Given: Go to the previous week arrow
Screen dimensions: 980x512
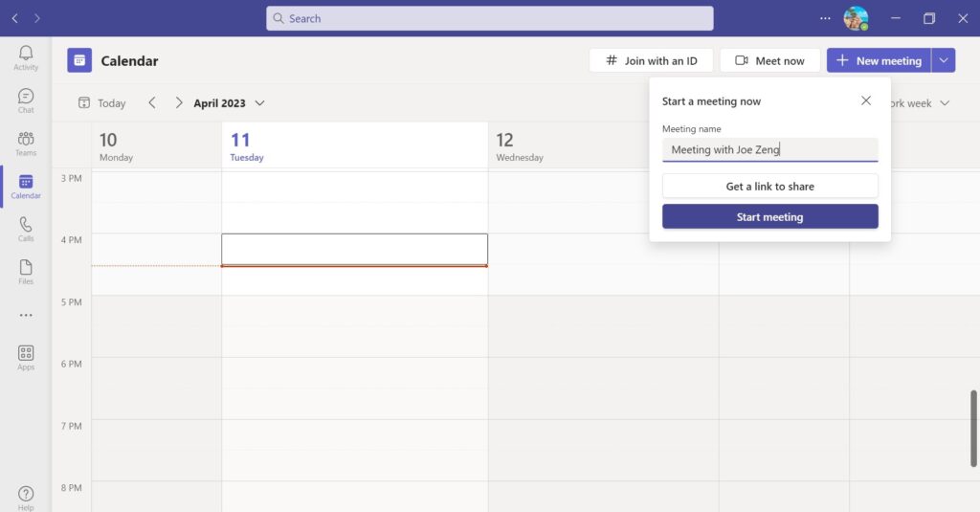Looking at the screenshot, I should [x=151, y=103].
